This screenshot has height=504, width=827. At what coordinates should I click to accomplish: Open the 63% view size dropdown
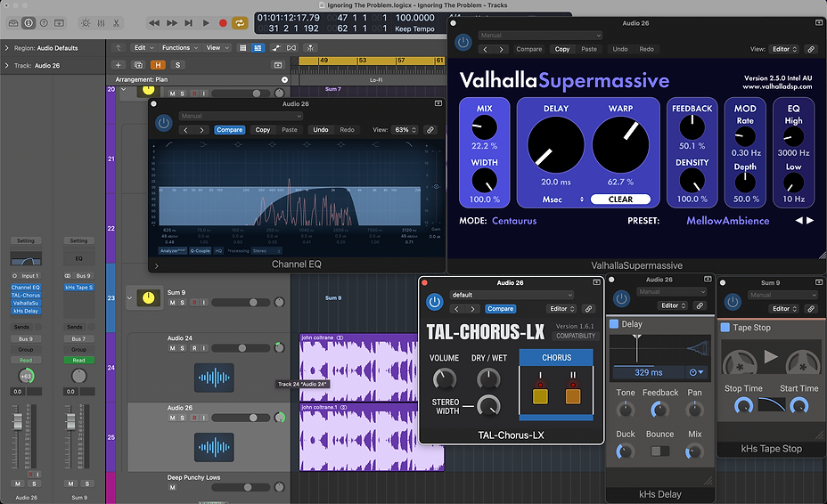coord(405,130)
